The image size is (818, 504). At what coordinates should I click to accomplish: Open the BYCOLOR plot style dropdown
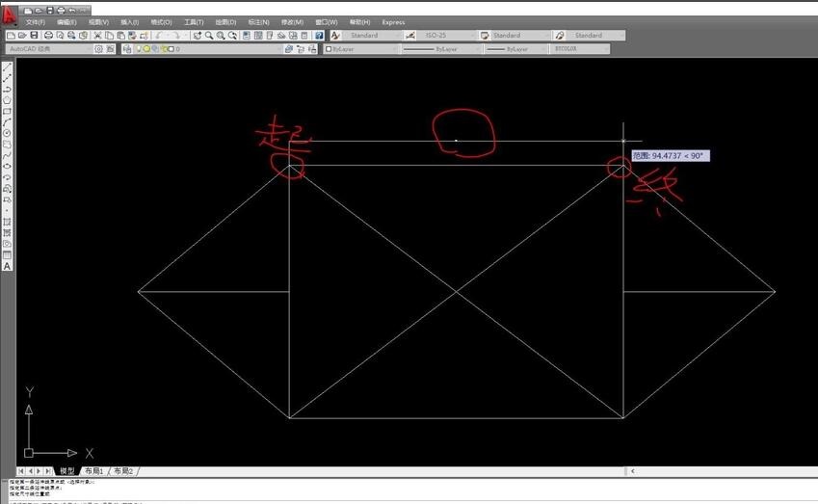point(579,49)
